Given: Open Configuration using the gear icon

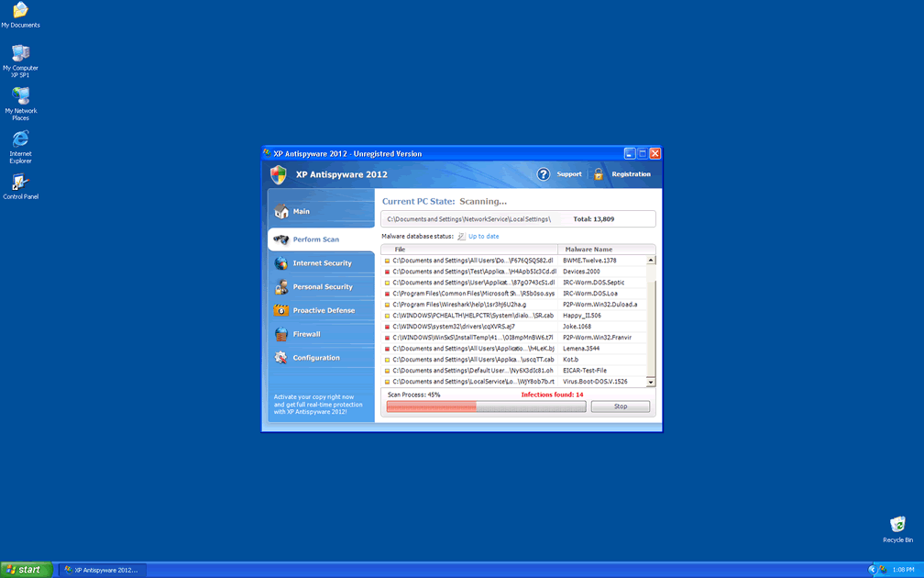Looking at the screenshot, I should coord(280,358).
